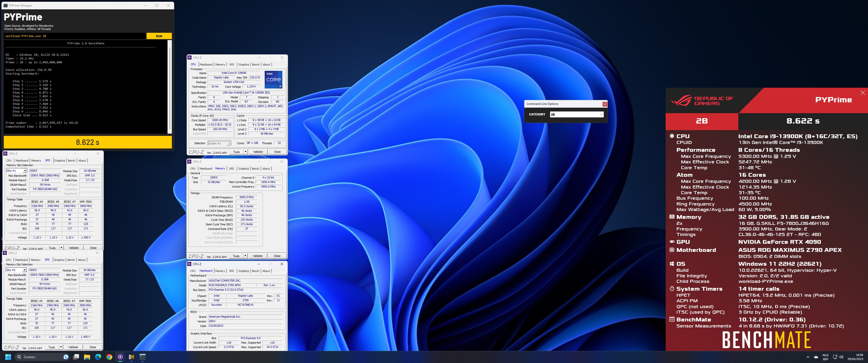Click the yellow 8.622 s result bar

click(88, 142)
